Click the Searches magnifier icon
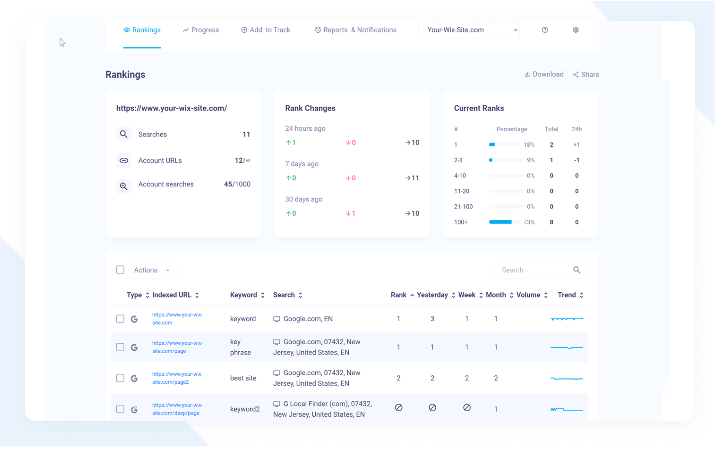The width and height of the screenshot is (720, 450). pyautogui.click(x=124, y=135)
